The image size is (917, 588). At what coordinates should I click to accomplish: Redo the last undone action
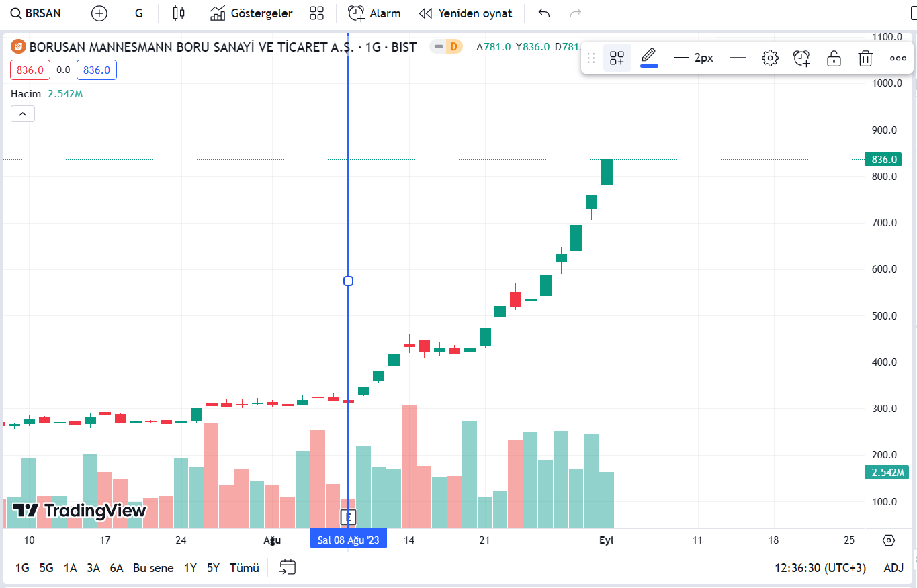pyautogui.click(x=575, y=13)
